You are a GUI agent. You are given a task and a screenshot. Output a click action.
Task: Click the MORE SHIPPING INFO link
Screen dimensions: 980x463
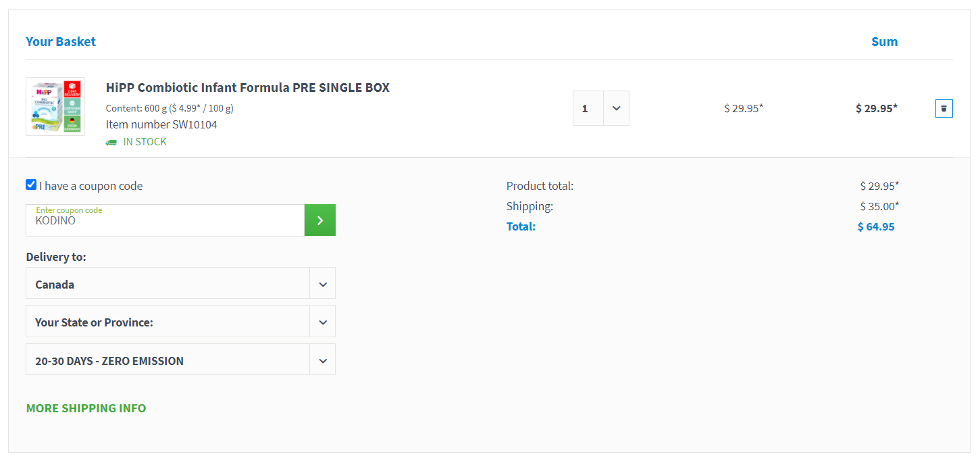click(86, 408)
